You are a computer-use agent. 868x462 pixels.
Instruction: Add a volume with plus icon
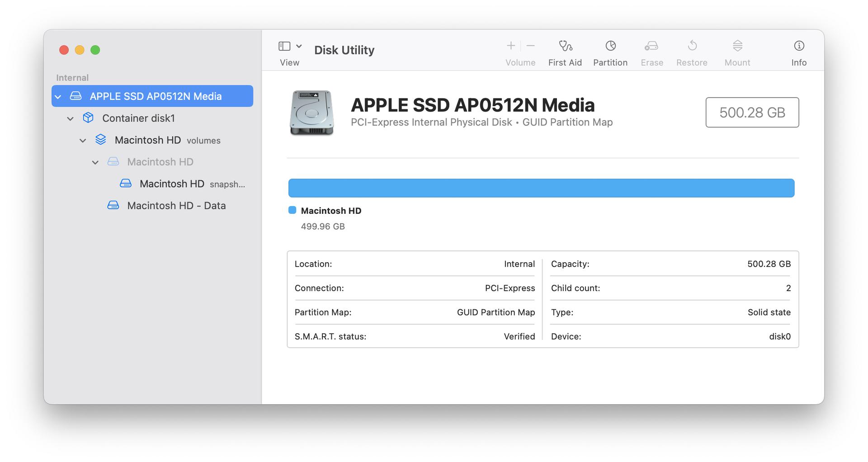point(511,46)
